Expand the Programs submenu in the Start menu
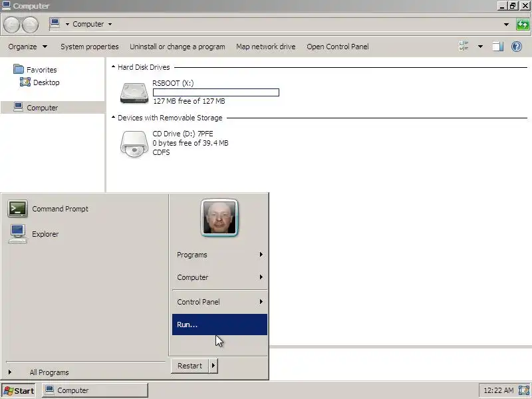The image size is (532, 399). 219,255
